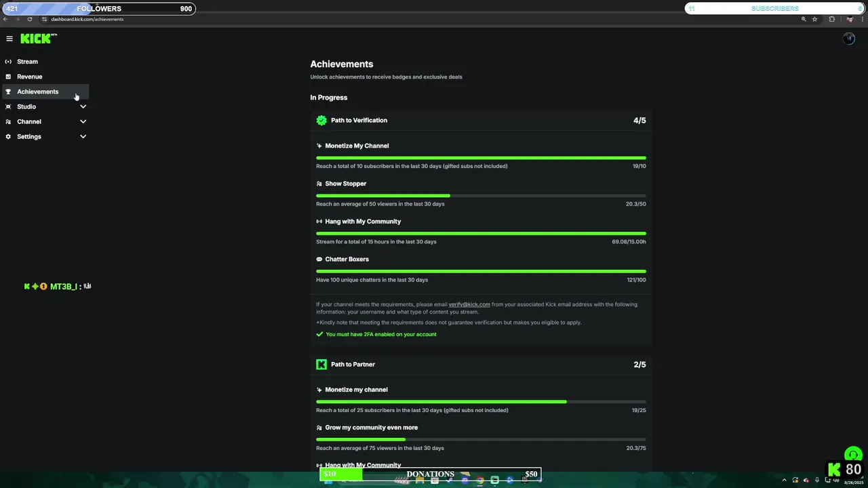
Task: Open the Revenue page in the sidebar
Action: tap(45, 77)
